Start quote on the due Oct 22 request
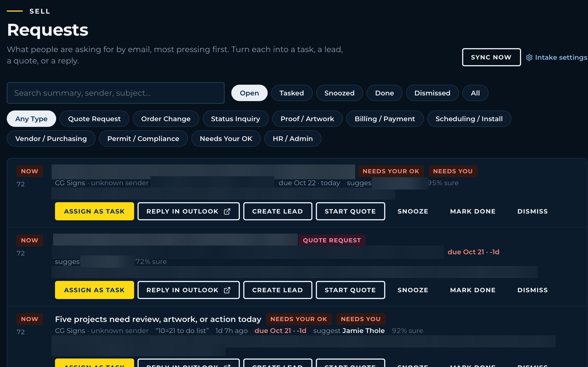This screenshot has height=367, width=588. pyautogui.click(x=350, y=211)
